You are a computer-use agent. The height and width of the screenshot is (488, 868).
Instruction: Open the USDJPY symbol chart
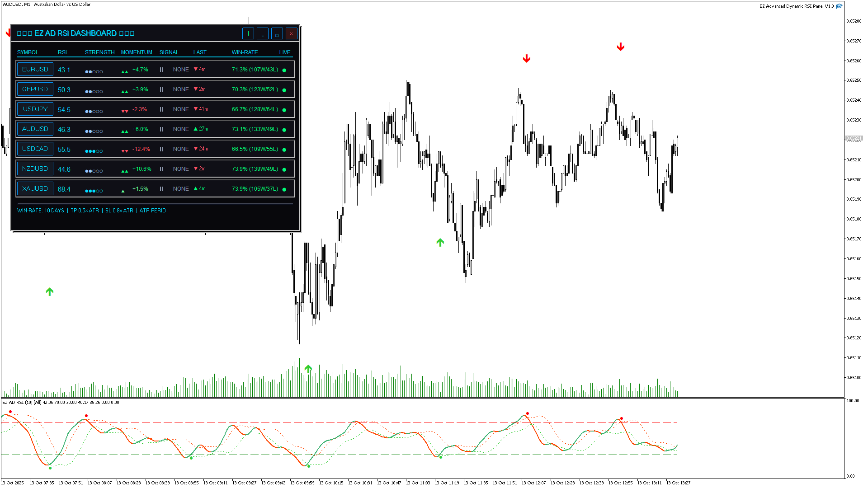pyautogui.click(x=35, y=109)
